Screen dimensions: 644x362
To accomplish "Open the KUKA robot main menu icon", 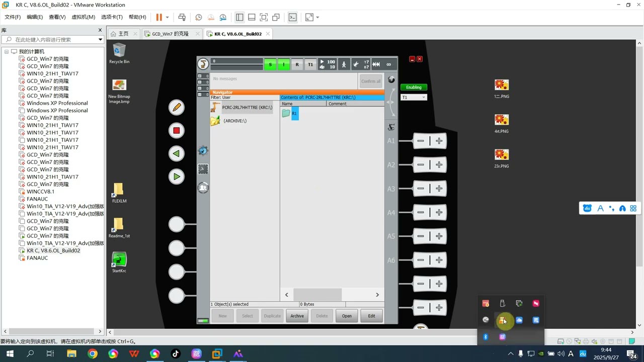I will tap(203, 64).
